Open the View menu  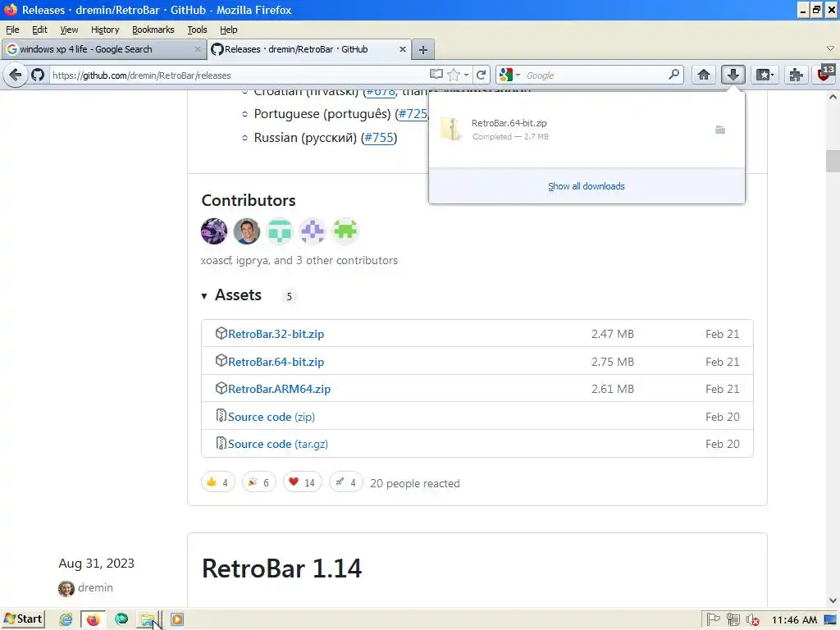point(69,30)
